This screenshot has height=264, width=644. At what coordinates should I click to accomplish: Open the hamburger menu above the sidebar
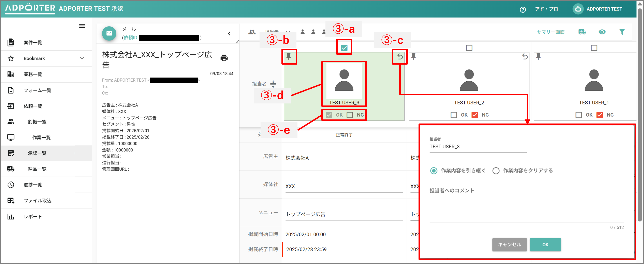(82, 26)
